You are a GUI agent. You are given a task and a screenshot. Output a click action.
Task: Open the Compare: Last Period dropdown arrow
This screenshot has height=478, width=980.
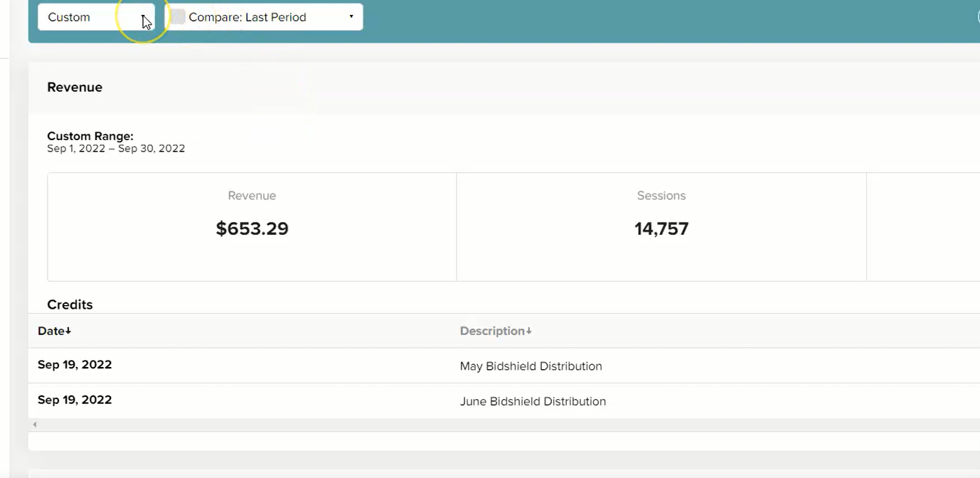tap(351, 17)
